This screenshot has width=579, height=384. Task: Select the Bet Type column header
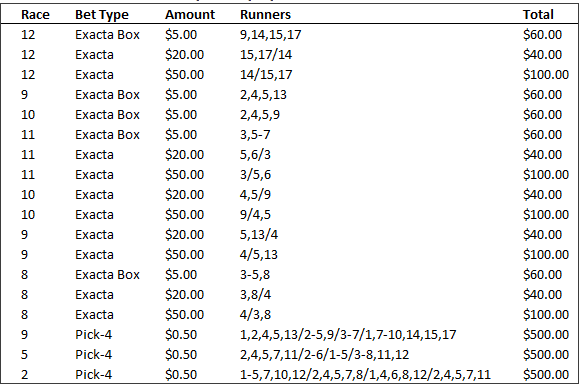(x=102, y=15)
